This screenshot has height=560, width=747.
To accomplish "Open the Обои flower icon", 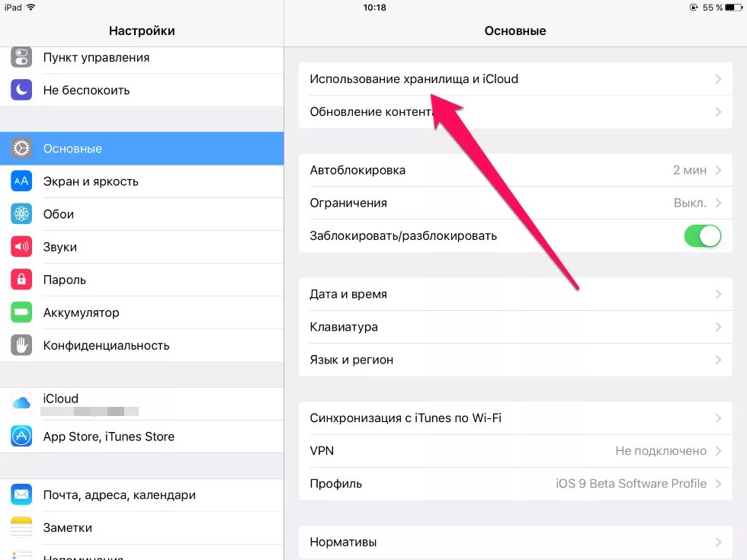I will pyautogui.click(x=21, y=214).
